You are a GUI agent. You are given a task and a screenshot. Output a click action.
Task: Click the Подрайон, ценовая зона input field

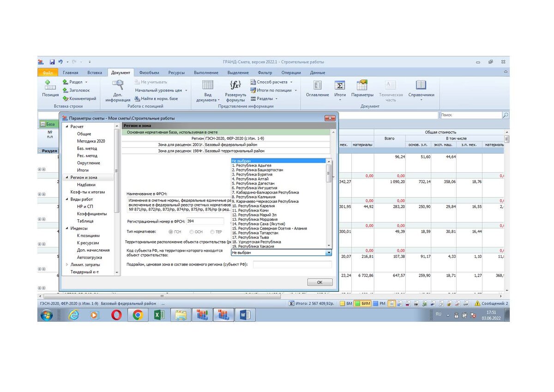coord(292,265)
